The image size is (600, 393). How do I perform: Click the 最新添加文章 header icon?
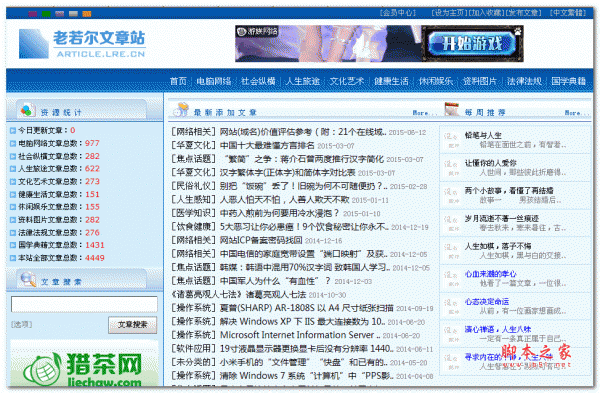181,109
